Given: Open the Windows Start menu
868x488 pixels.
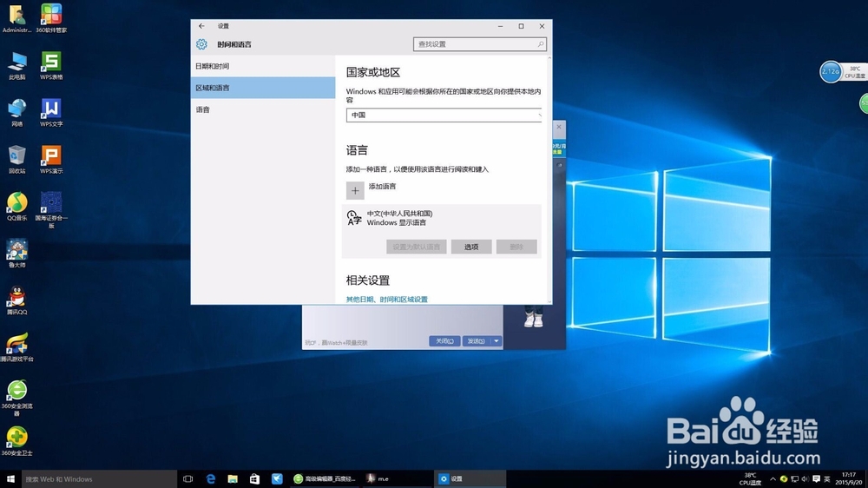Looking at the screenshot, I should [x=10, y=478].
